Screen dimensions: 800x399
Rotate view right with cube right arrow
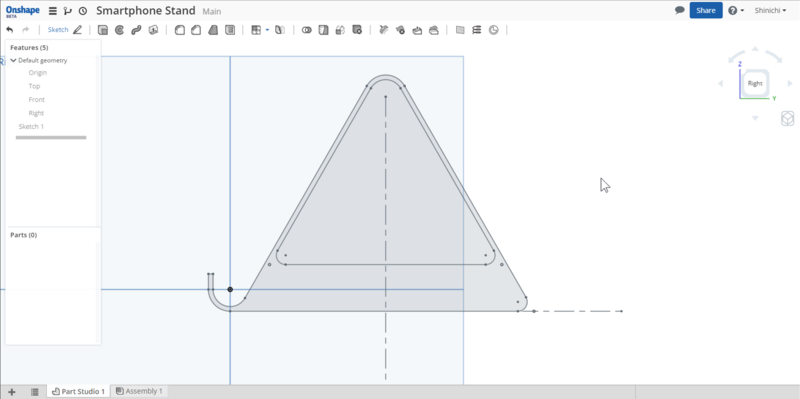[x=790, y=83]
